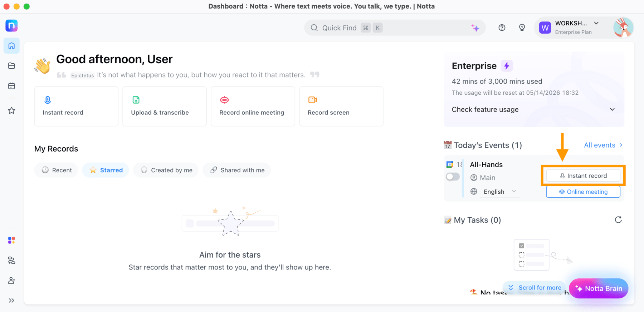Screen dimensions: 644x312
Task: Go to Dashboard home in sidebar
Action: [x=11, y=46]
